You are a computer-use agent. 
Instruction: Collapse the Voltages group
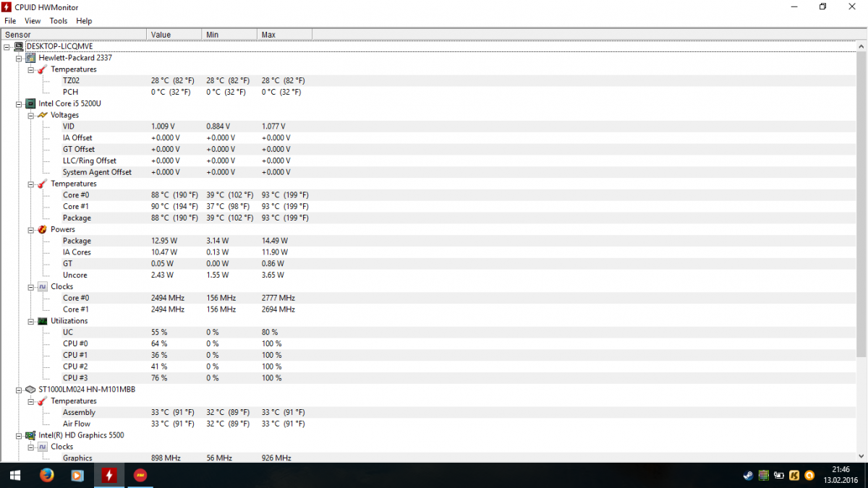pyautogui.click(x=30, y=115)
